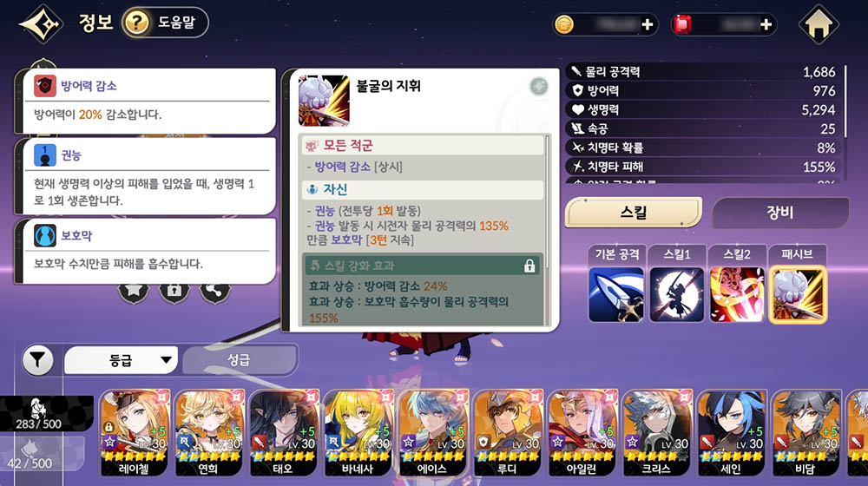Add rubies with the gem plus icon

tap(766, 24)
